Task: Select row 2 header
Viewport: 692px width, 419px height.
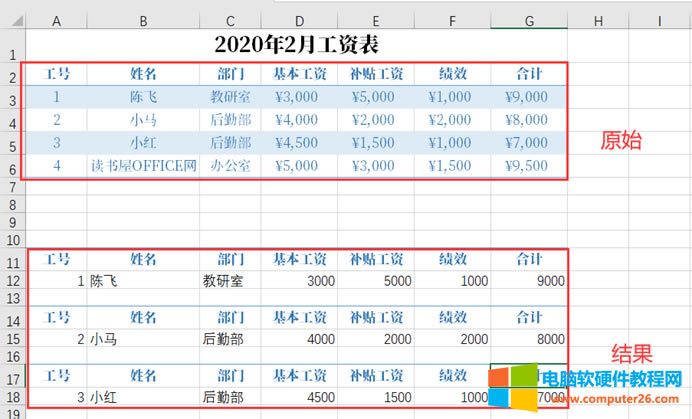Action: point(12,77)
